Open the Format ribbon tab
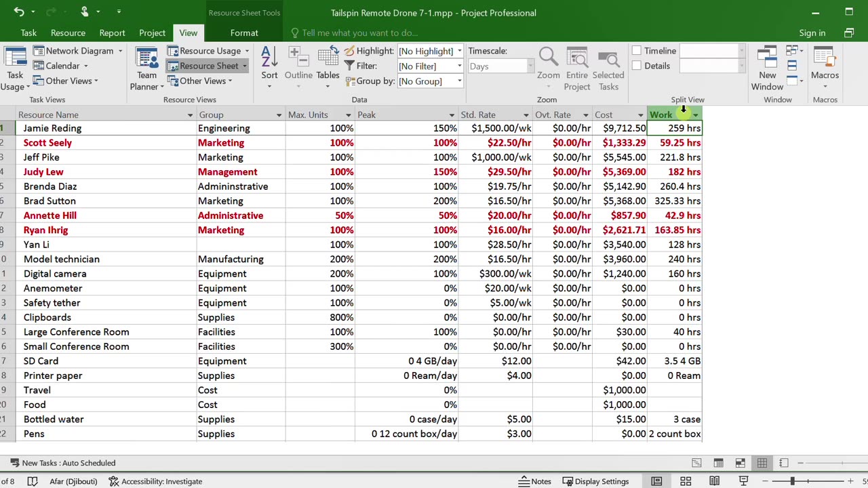Screen dimensions: 868x488 point(244,33)
